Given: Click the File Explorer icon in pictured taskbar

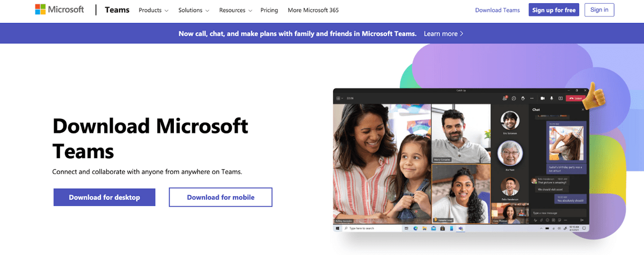Looking at the screenshot, I should (x=425, y=228).
